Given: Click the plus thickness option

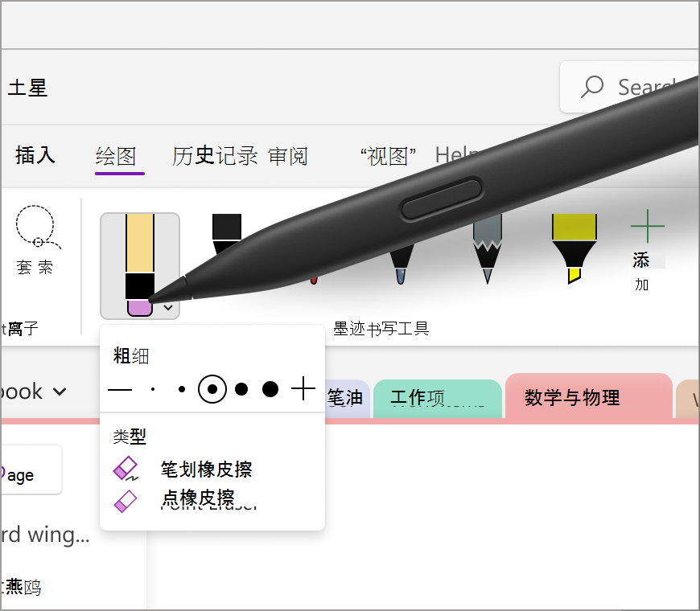Looking at the screenshot, I should [303, 388].
